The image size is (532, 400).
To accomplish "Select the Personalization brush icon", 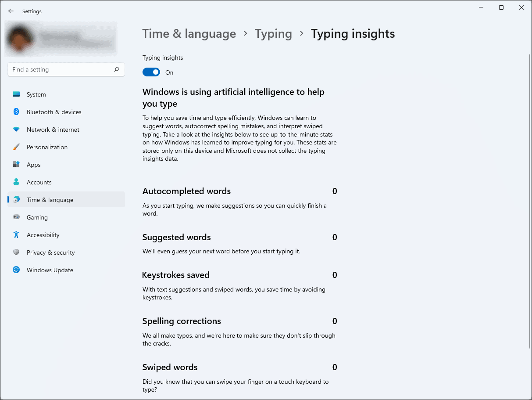I will click(16, 147).
